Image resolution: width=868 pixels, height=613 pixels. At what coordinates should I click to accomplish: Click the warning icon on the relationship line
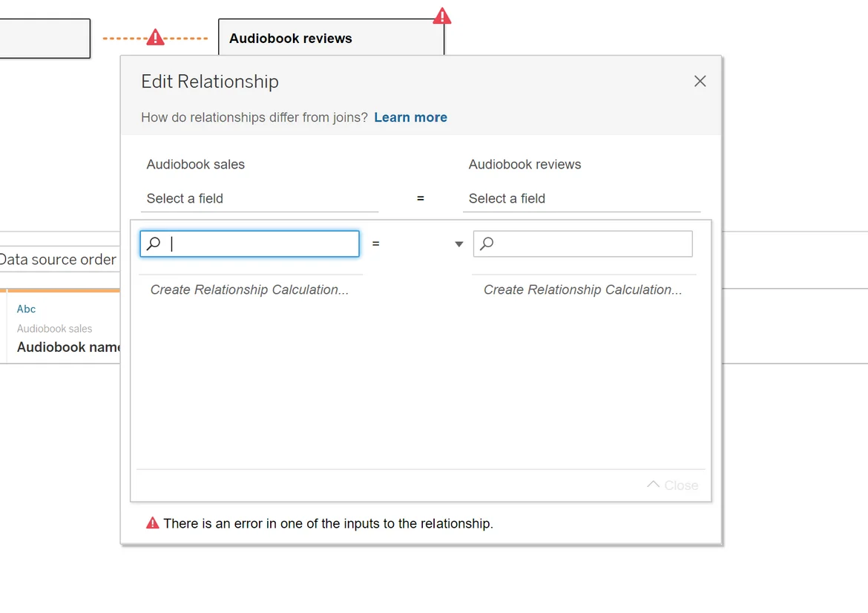155,37
